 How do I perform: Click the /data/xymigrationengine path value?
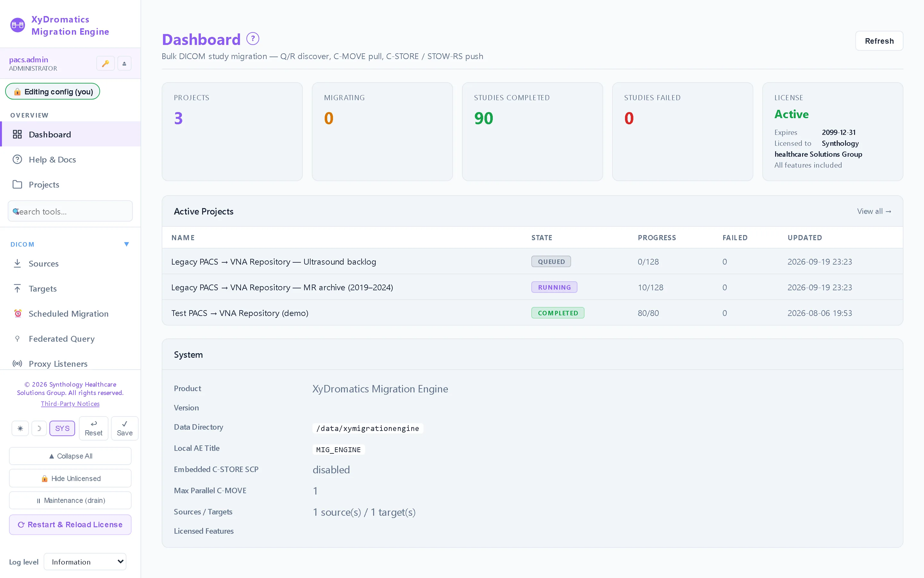click(367, 428)
